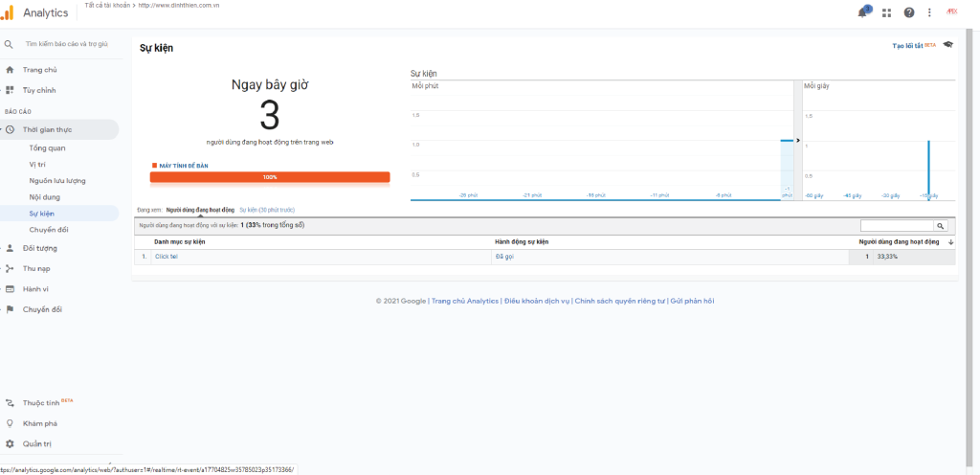Click the Quản trị gear icon
The width and height of the screenshot is (980, 475).
click(10, 443)
